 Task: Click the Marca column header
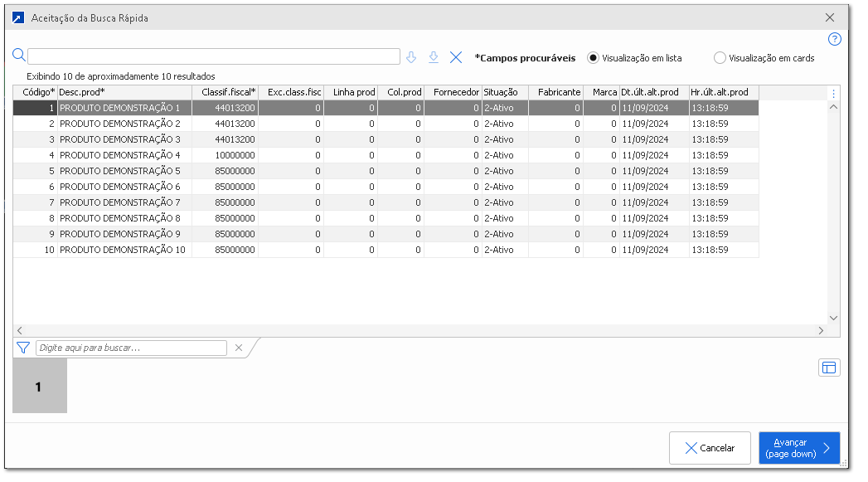pos(601,93)
